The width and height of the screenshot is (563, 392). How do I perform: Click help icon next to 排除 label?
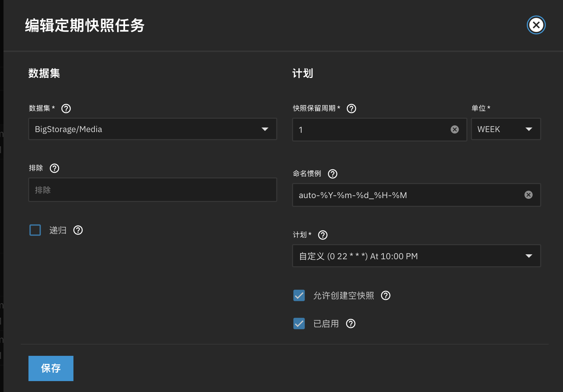(x=54, y=168)
